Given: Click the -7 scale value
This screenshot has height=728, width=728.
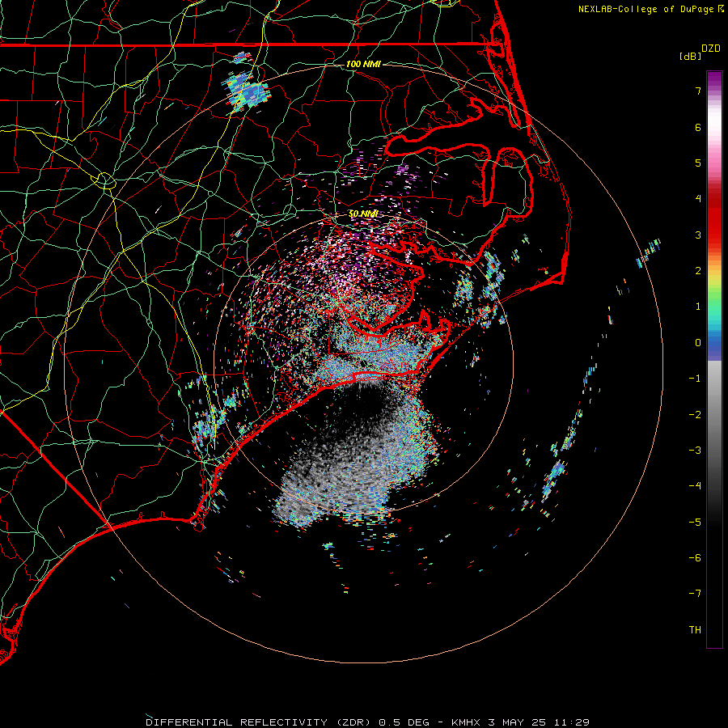Looking at the screenshot, I should pyautogui.click(x=695, y=594).
